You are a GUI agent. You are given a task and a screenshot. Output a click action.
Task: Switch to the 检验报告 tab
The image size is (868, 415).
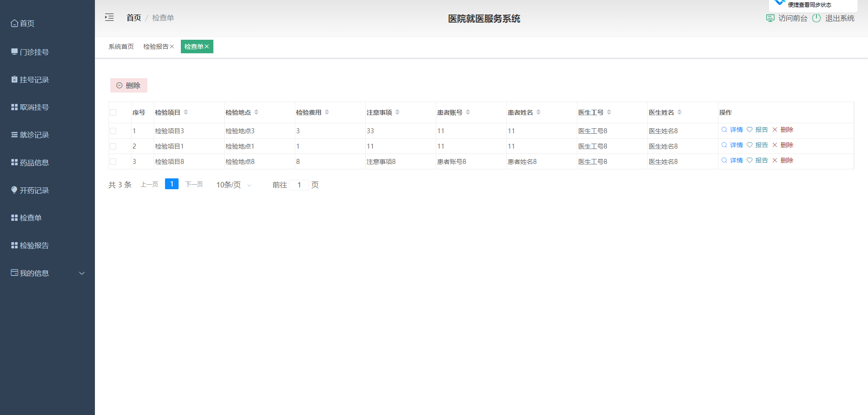156,47
